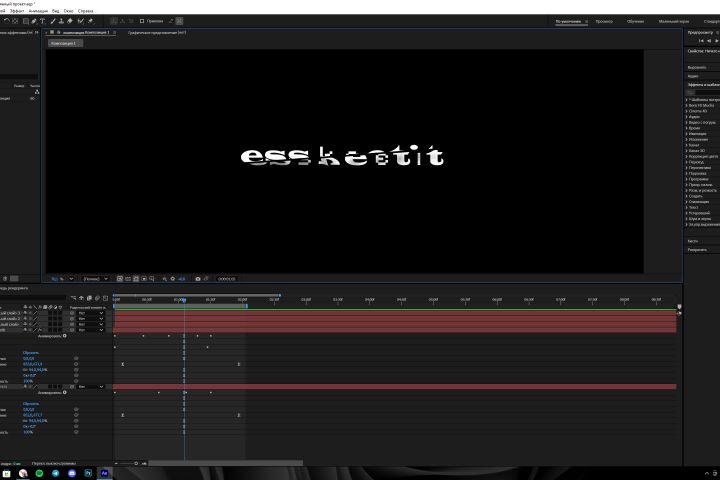
Task: Step back one frame in Preview panel
Action: [x=709, y=41]
